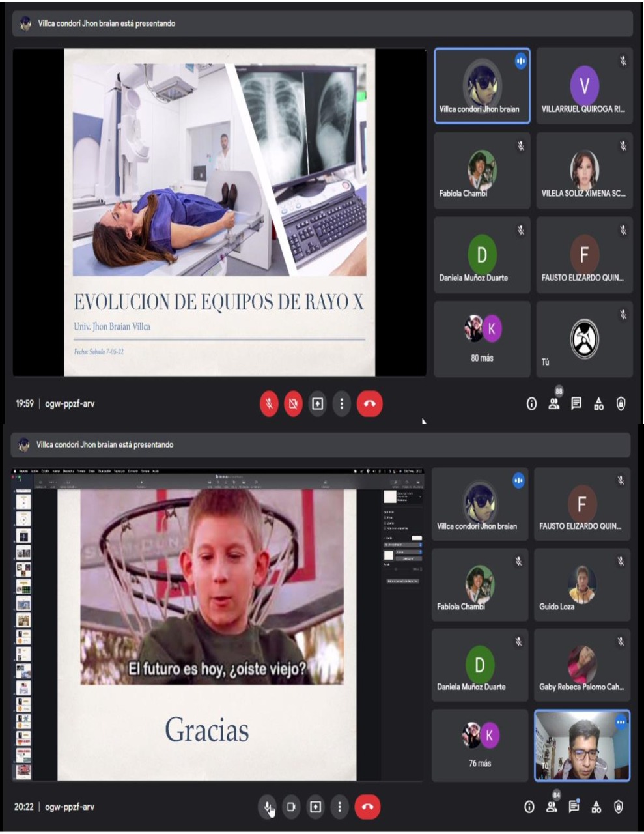Turn on the camera in the 19:59 meeting
Viewport: 644px width, 834px height.
pyautogui.click(x=293, y=404)
